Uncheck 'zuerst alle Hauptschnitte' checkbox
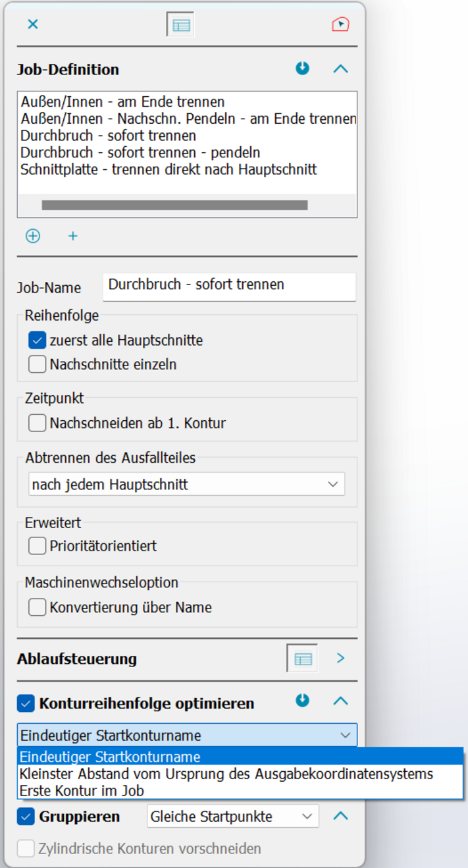Screen dimensions: 468x868 tap(38, 340)
